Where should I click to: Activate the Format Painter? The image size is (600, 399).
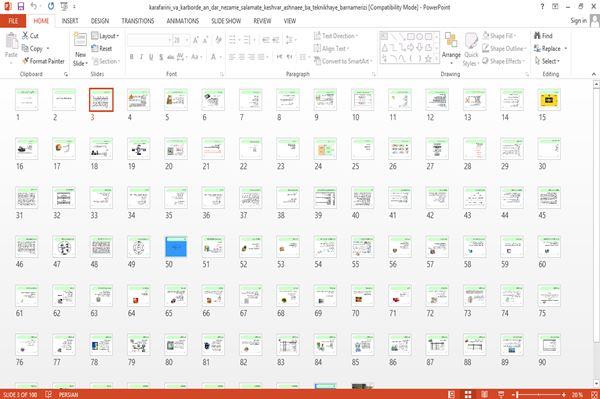[x=43, y=61]
